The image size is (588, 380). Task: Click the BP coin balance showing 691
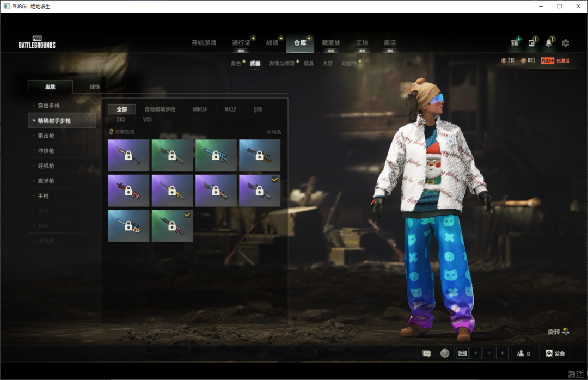(x=528, y=60)
